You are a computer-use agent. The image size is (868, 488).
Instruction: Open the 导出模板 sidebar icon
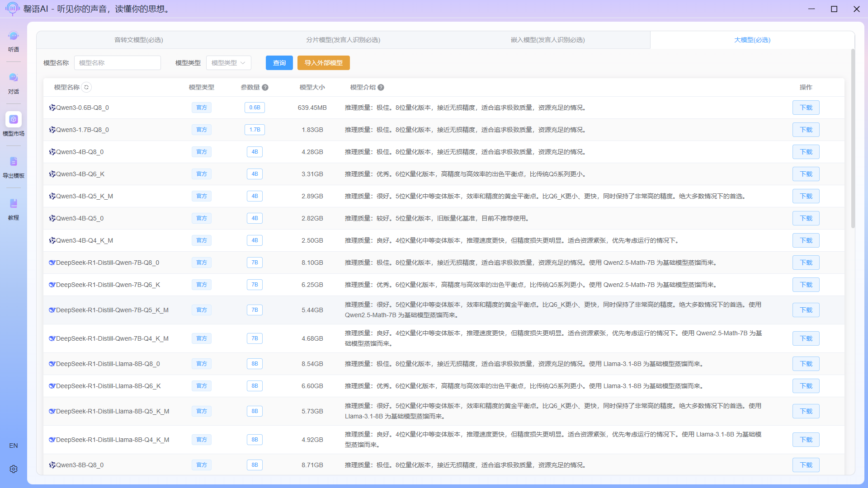coord(14,162)
